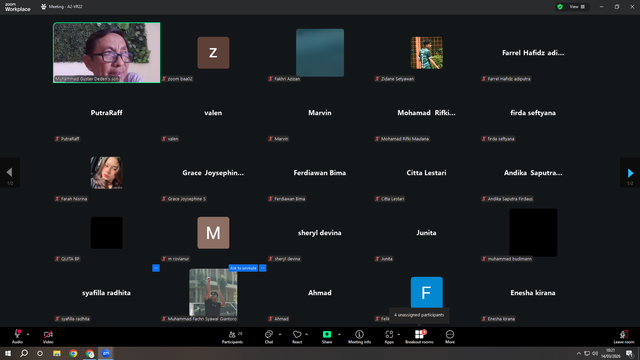Open more options button on syafilla radhita tile
The height and width of the screenshot is (360, 640).
click(156, 268)
